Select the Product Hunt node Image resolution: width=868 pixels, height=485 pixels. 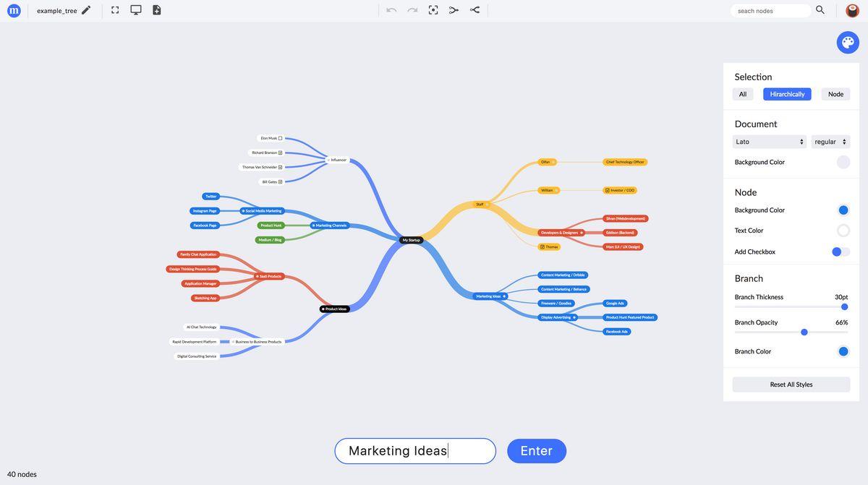click(271, 226)
